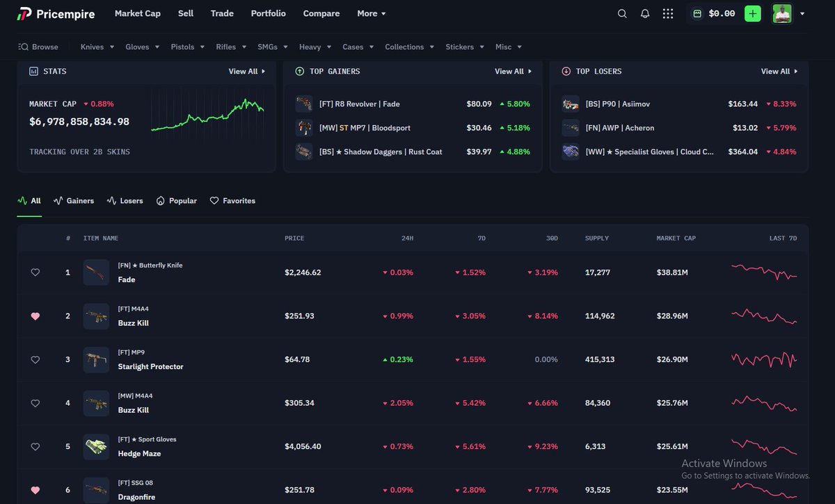835x504 pixels.
Task: Open the Portfolio page
Action: tap(269, 13)
